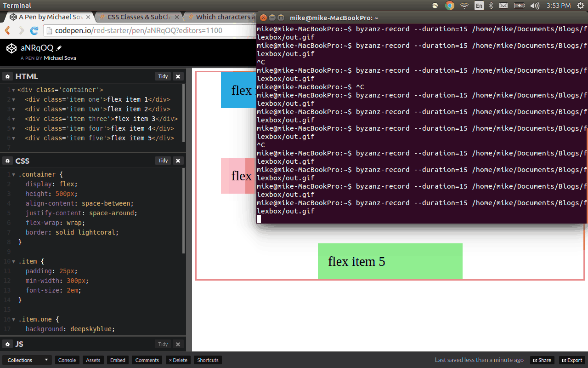Click the 3:53 PM clock
Viewport: 588px width, 368px height.
[x=559, y=6]
